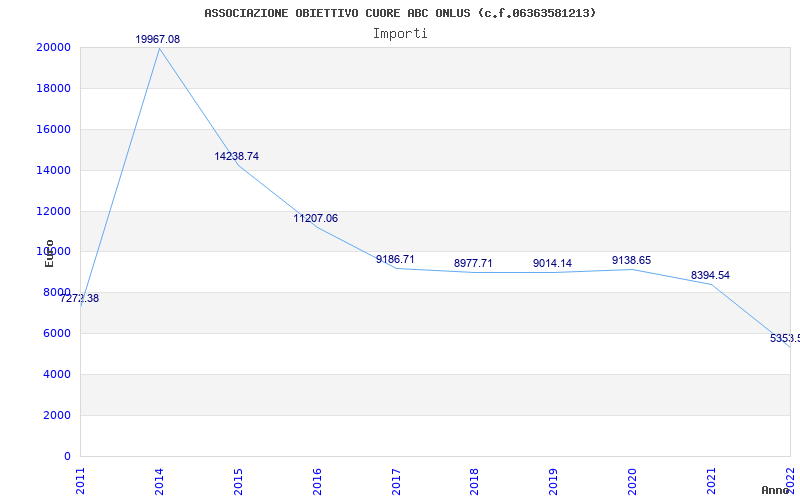Select the 14238.74 data label
800x500 pixels.
tap(237, 157)
